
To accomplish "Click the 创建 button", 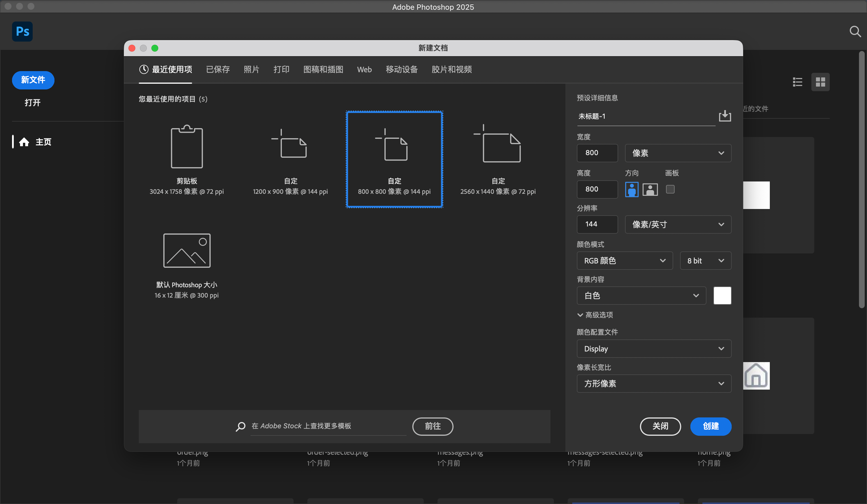I will pos(710,426).
